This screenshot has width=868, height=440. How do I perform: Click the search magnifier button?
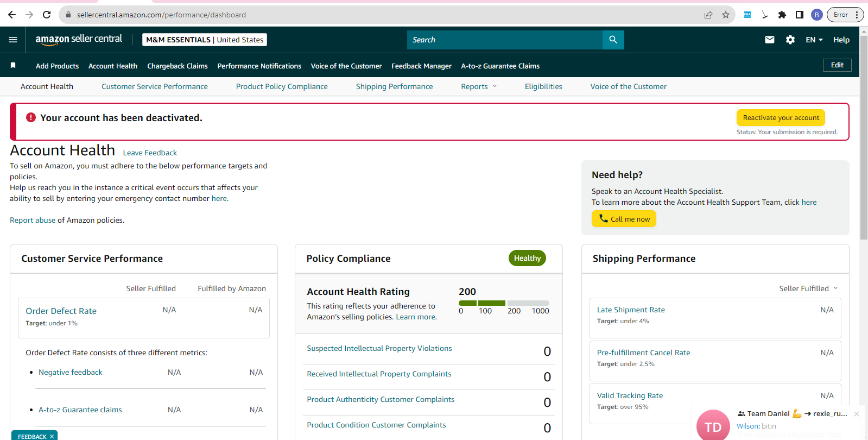point(613,40)
